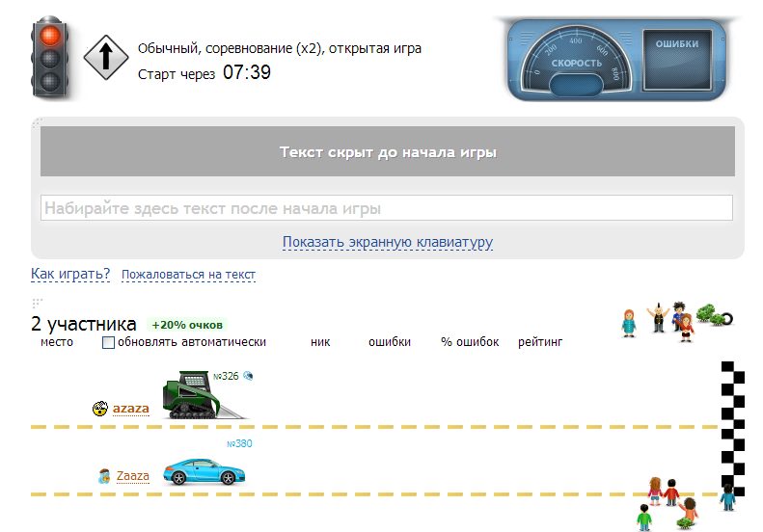Viewport: 763px width, 532px height.
Task: Click the gray hidden text banner
Action: (x=388, y=151)
